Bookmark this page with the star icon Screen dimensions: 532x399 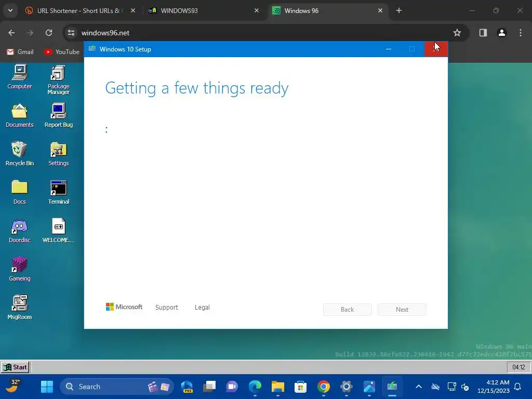[x=457, y=33]
